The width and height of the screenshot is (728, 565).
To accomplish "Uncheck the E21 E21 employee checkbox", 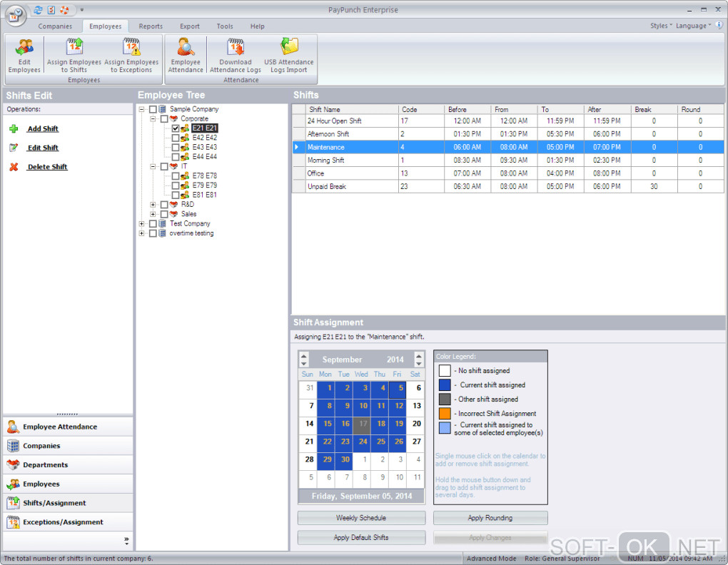I will [x=176, y=128].
